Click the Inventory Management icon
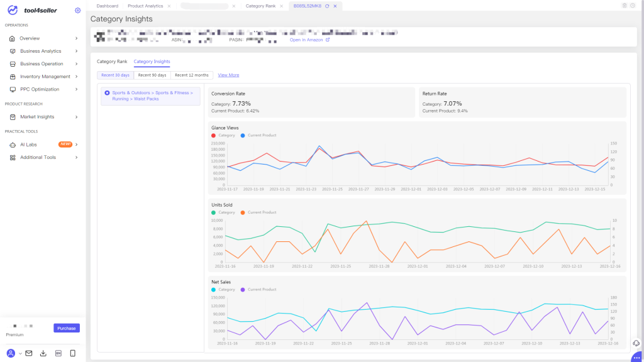 pos(13,76)
